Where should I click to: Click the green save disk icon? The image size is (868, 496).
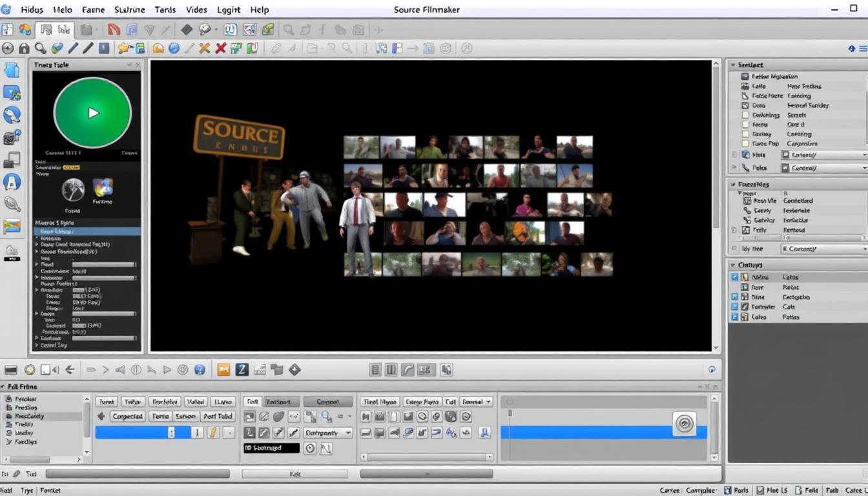(x=140, y=48)
